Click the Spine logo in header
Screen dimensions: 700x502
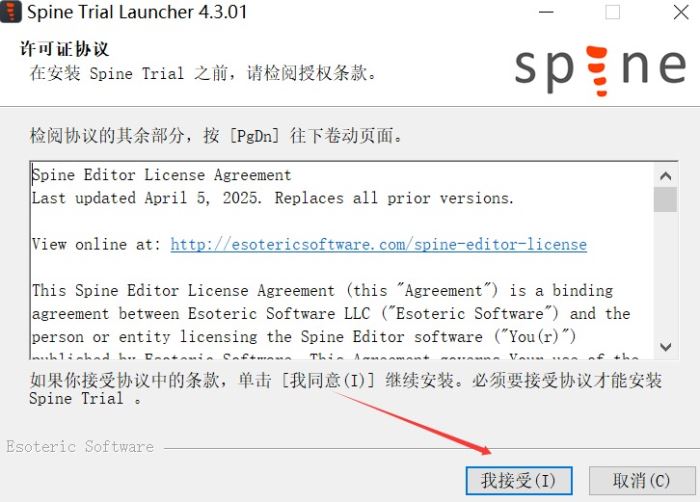point(600,70)
